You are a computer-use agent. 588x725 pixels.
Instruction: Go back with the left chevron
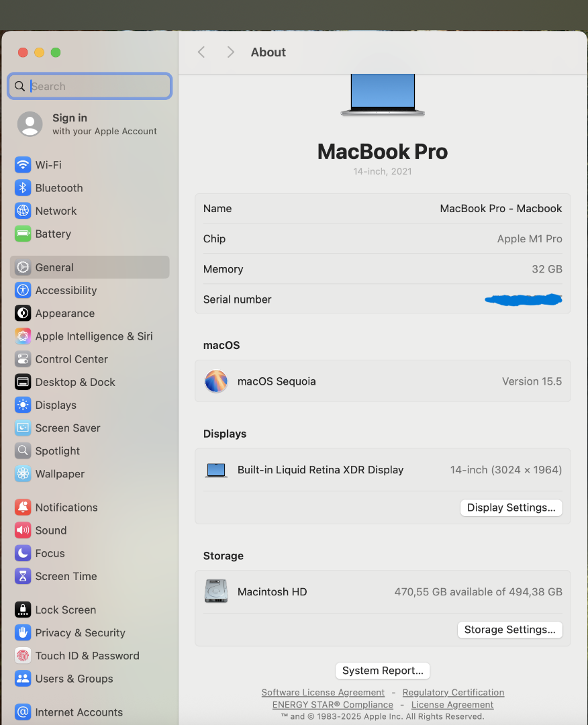(201, 52)
